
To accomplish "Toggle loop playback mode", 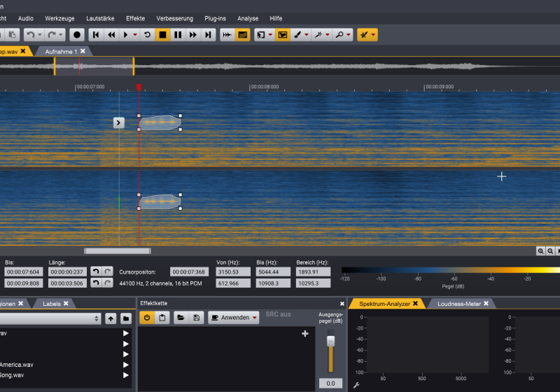I will [147, 34].
